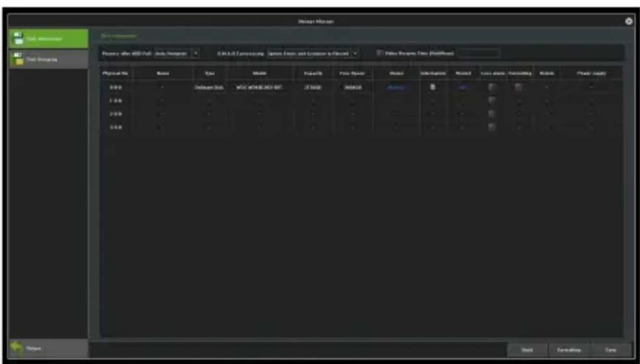
Task: Click the bottom button left of Formatting
Action: click(x=527, y=350)
